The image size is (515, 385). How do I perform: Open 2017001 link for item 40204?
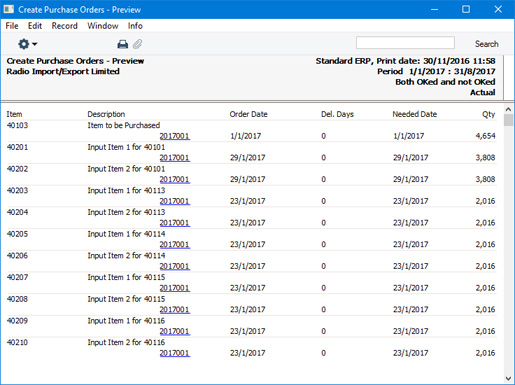175,223
